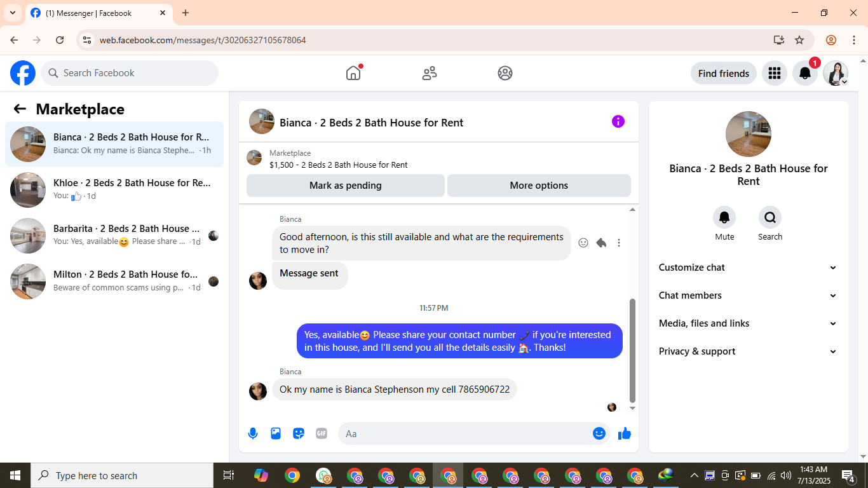Click the browser address bar URL
868x488 pixels.
click(x=203, y=40)
